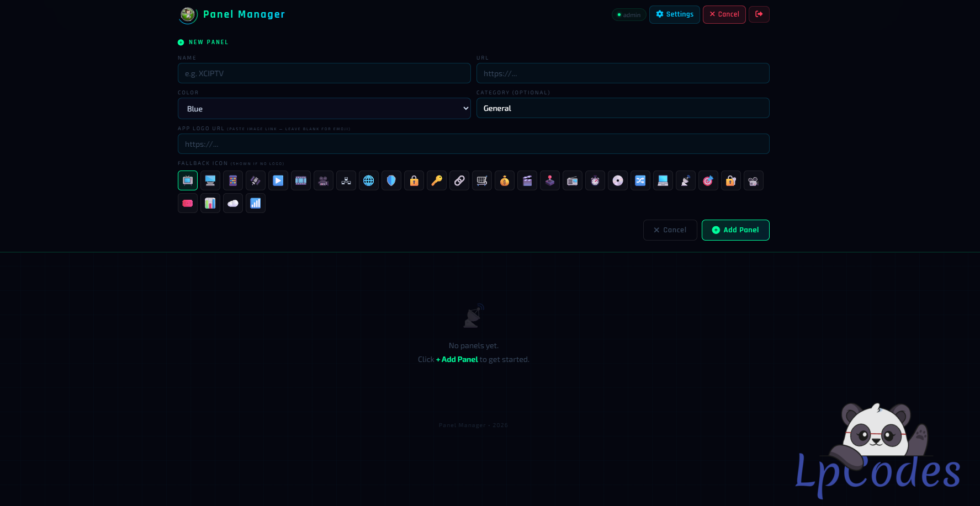The height and width of the screenshot is (506, 980).
Task: Click the green Add Panel button
Action: point(735,230)
